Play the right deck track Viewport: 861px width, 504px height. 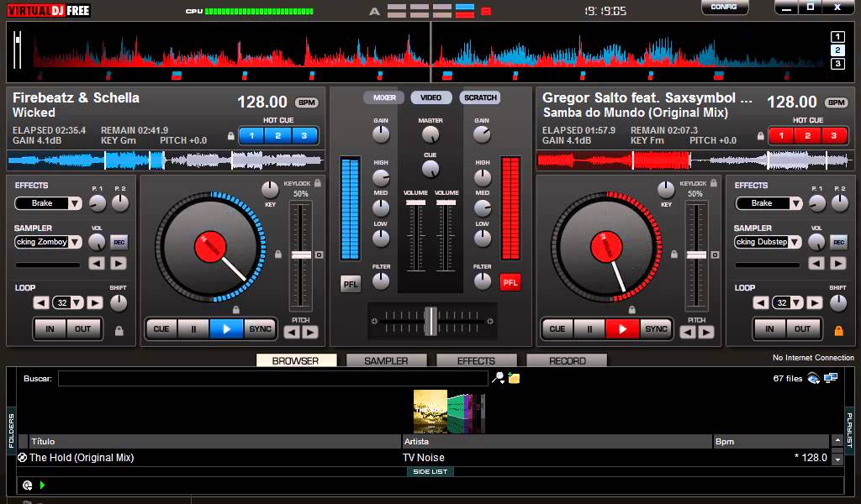coord(622,329)
